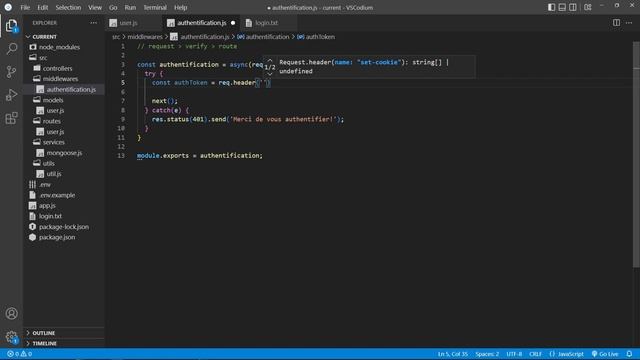Expand the node_modules folder
The height and width of the screenshot is (360, 640).
tap(59, 47)
